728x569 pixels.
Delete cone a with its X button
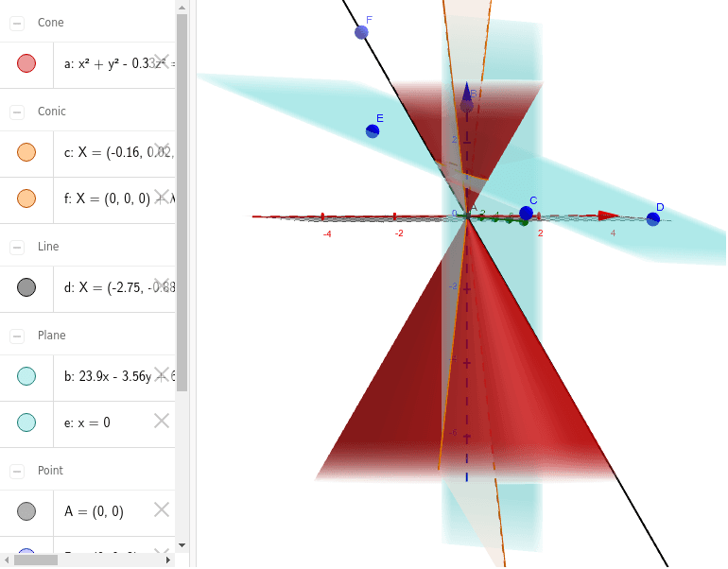(162, 61)
